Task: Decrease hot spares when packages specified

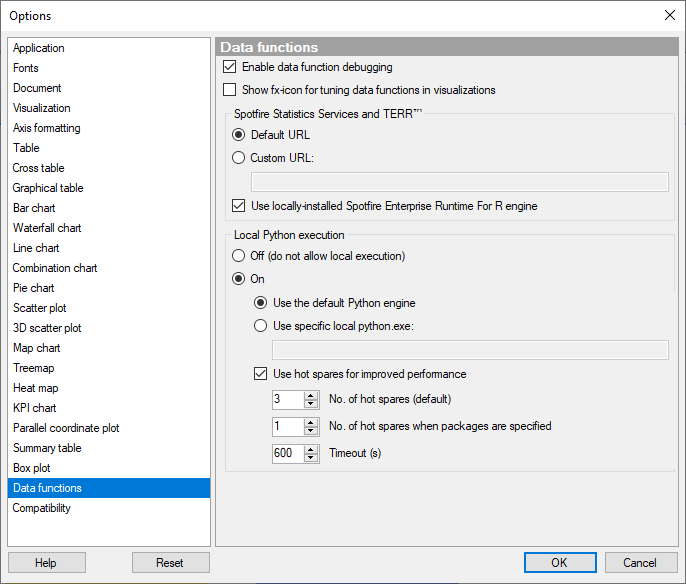Action: pyautogui.click(x=311, y=431)
